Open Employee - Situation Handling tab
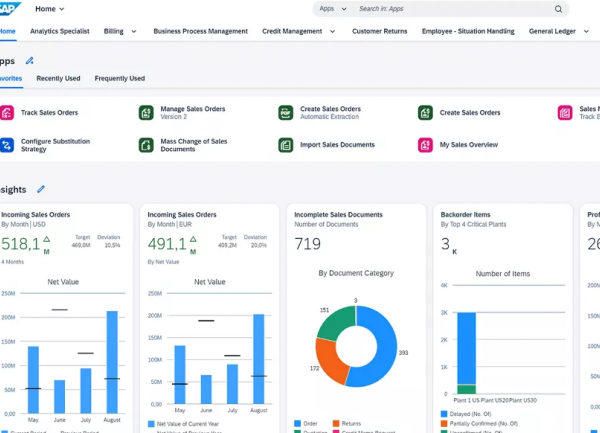 coord(468,31)
